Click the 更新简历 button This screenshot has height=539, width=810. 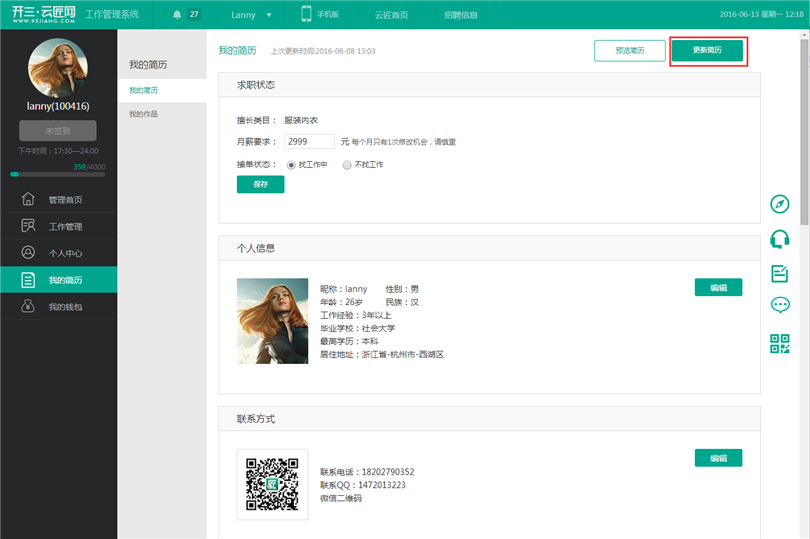tap(707, 50)
